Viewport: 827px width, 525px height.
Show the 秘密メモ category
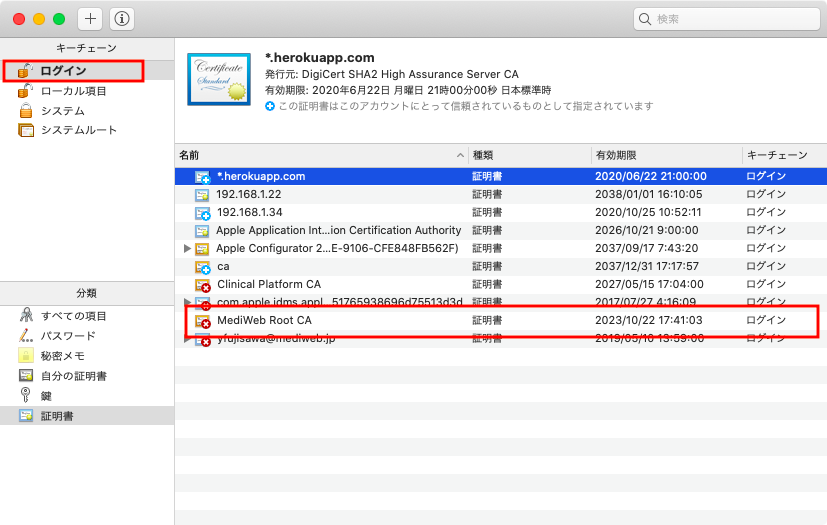tap(87, 356)
